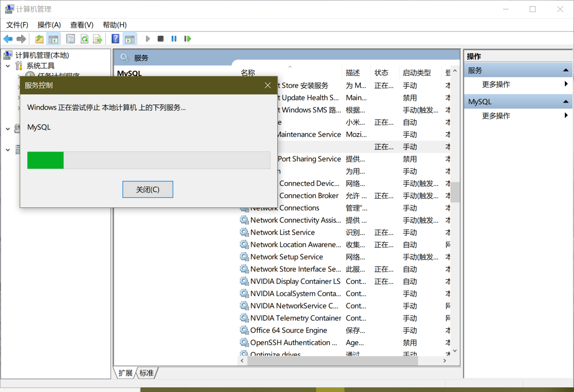Click the Help question mark icon
Screen dimensions: 574x392
click(x=115, y=38)
